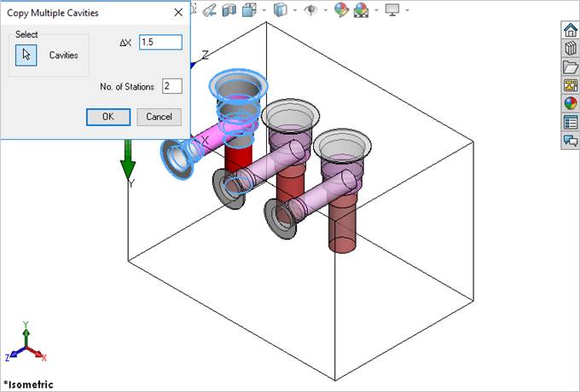Screen dimensions: 580x392
Task: Click the Apply Scene icon
Action: [361, 10]
